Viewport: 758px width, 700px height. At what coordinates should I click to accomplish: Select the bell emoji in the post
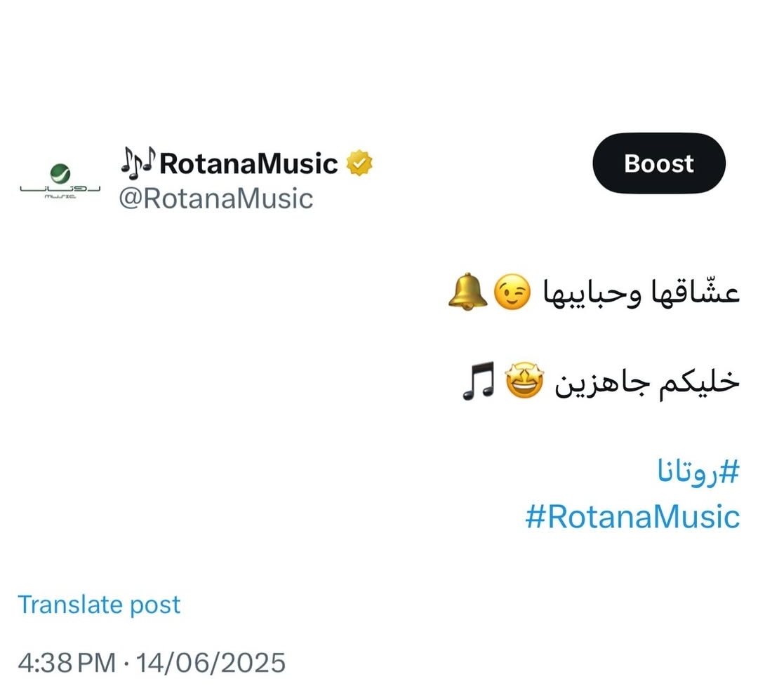coord(467,292)
